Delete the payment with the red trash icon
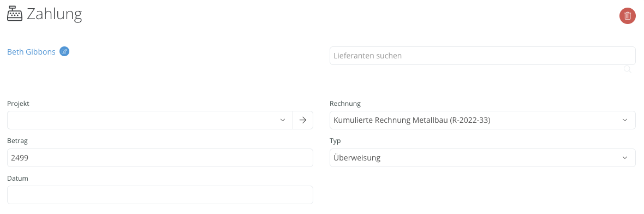Image resolution: width=644 pixels, height=214 pixels. (627, 16)
